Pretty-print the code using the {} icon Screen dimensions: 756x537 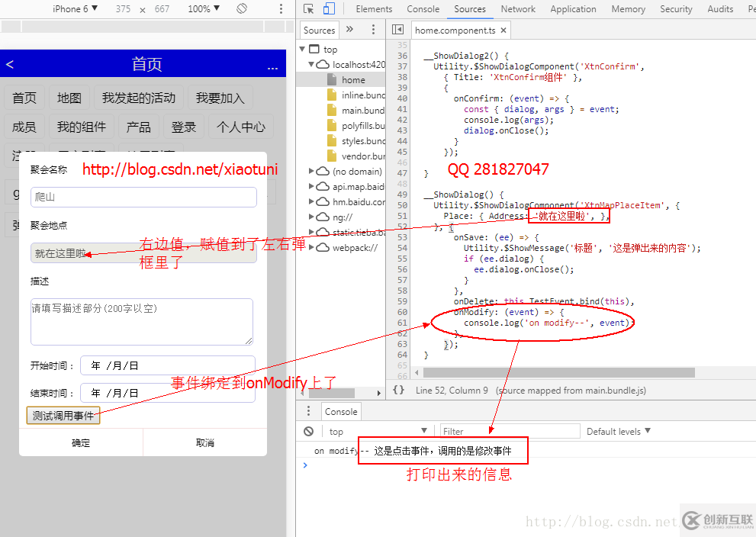coord(397,390)
